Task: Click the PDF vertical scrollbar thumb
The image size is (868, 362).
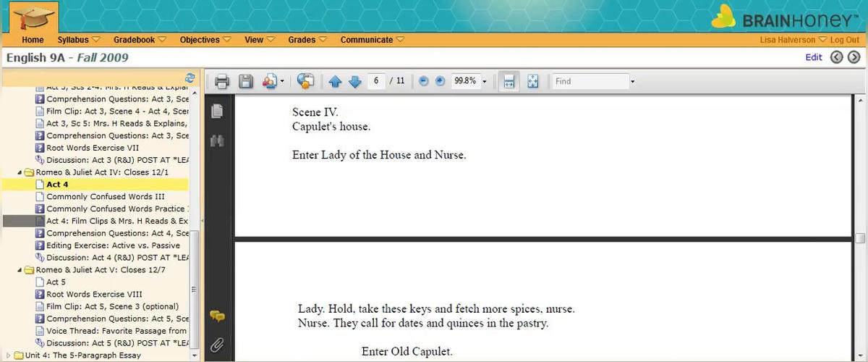Action: (x=859, y=238)
